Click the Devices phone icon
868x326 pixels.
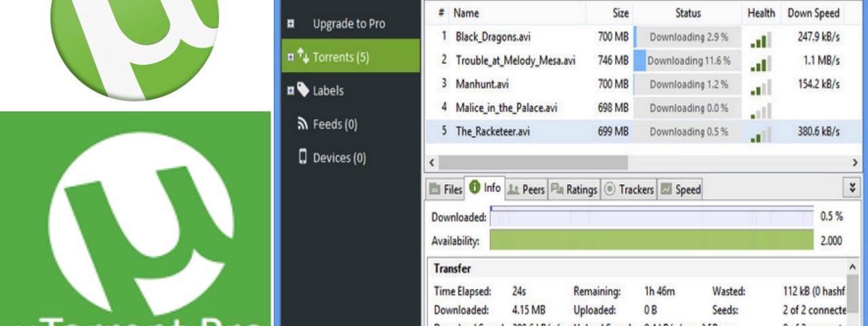[x=303, y=157]
